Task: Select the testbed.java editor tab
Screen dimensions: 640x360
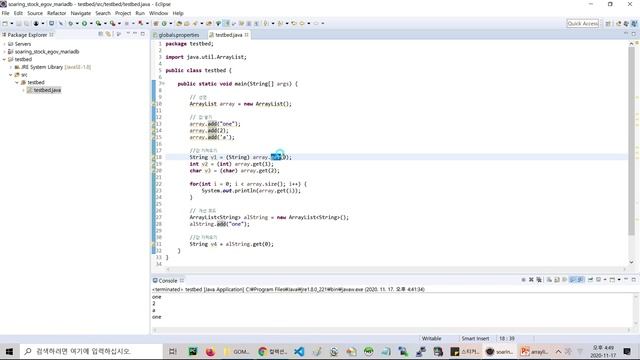Action: click(x=229, y=35)
